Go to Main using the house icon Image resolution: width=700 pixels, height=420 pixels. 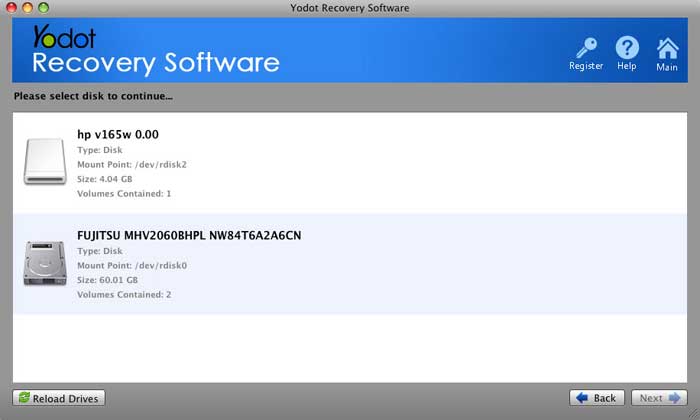pyautogui.click(x=667, y=47)
